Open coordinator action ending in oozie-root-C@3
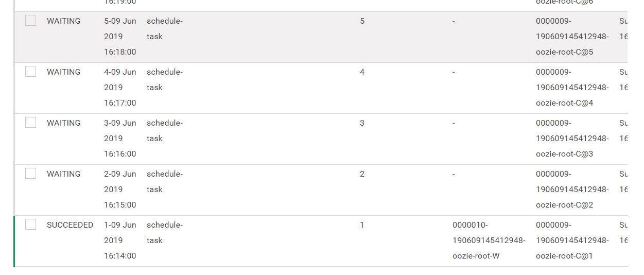The height and width of the screenshot is (275, 644). click(572, 139)
